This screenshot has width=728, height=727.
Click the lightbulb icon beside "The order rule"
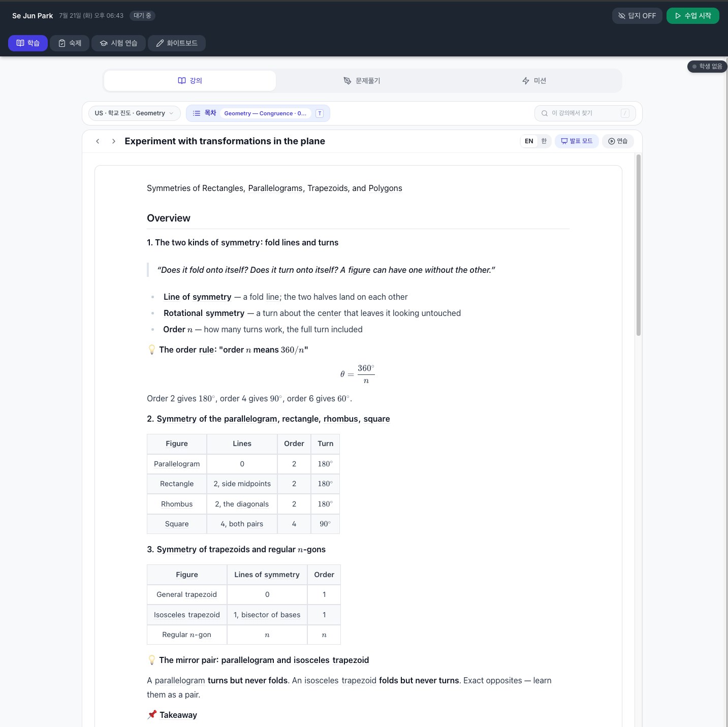[x=151, y=350]
